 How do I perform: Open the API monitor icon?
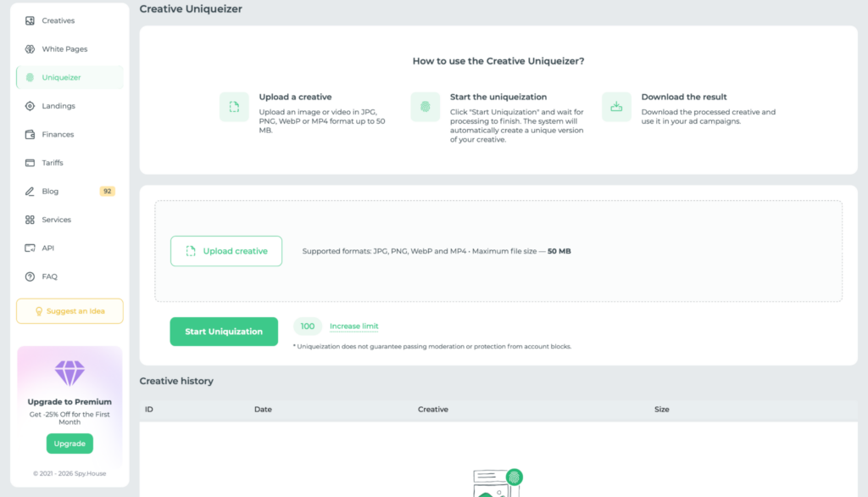click(30, 248)
